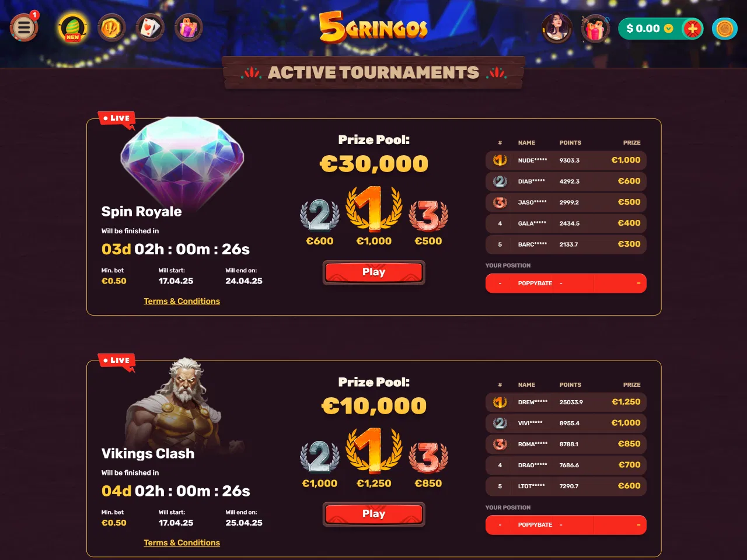Open the gold coin shop icon
This screenshot has width=747, height=560.
click(x=725, y=29)
